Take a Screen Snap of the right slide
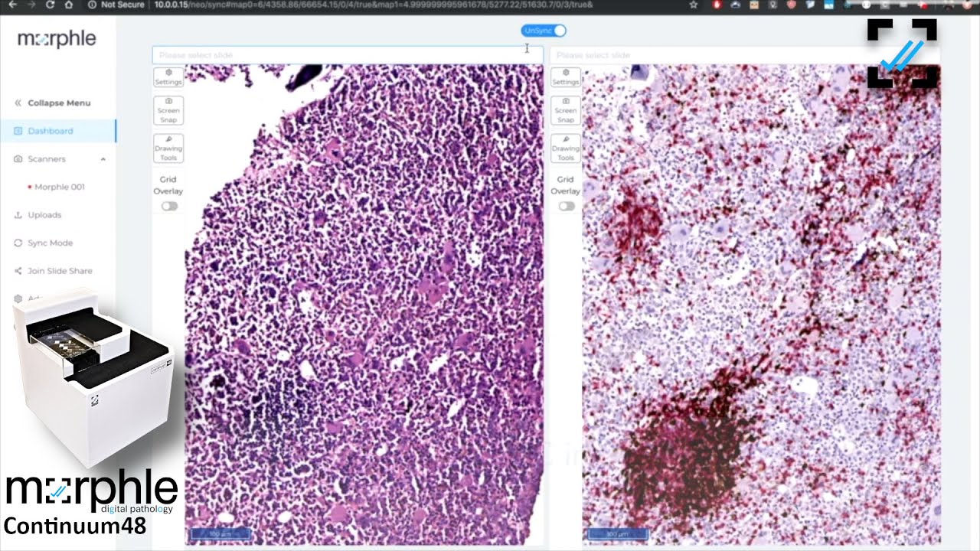 coord(566,110)
